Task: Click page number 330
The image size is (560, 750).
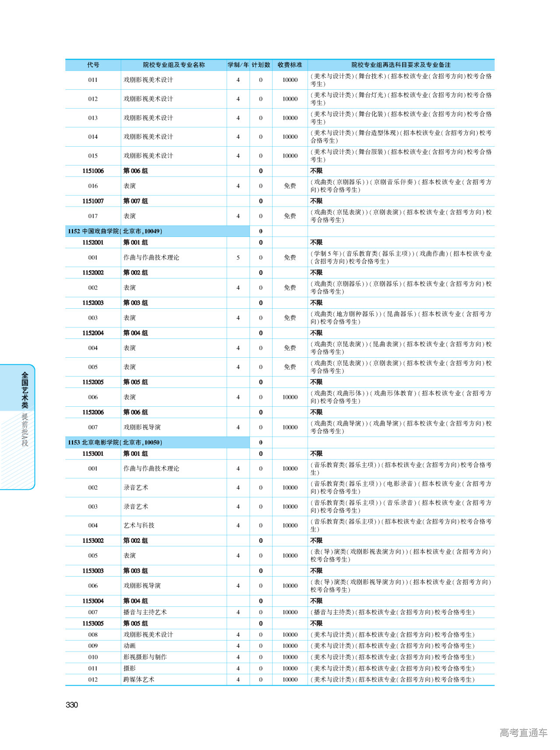Action: [72, 704]
